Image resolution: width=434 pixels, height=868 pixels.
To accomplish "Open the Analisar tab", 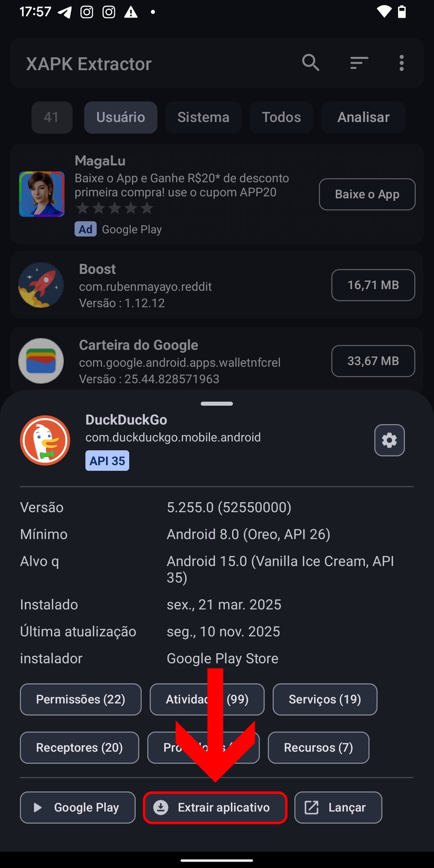I will 363,117.
